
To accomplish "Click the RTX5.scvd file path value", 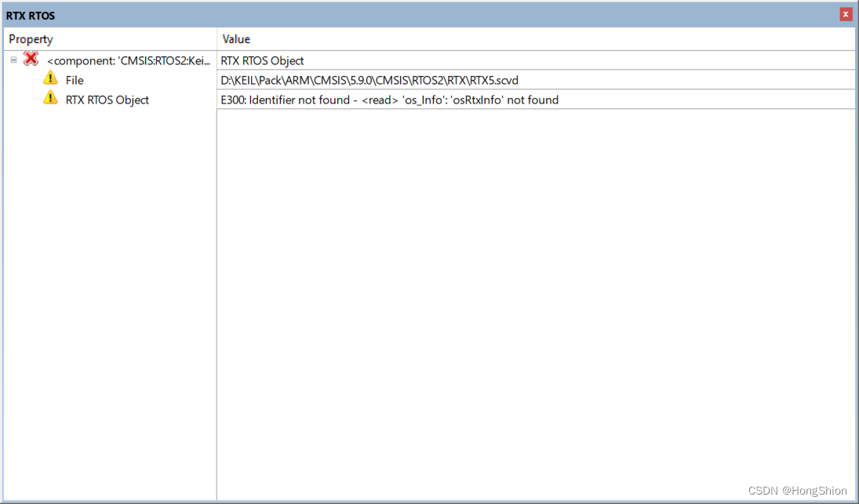I will 369,81.
